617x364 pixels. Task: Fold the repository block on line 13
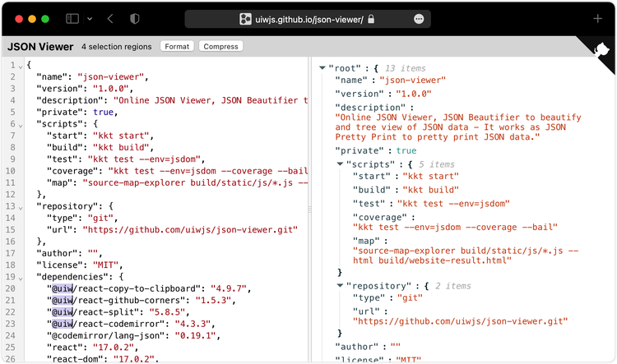point(21,208)
